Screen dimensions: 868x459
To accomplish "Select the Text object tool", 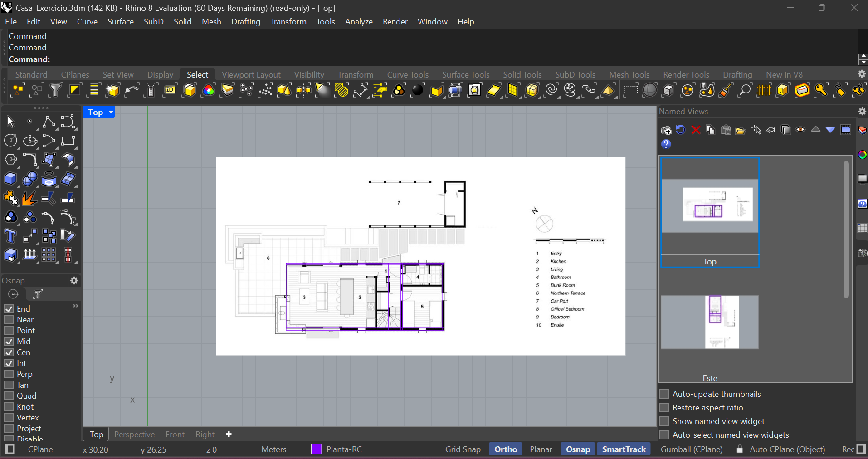I will click(10, 236).
